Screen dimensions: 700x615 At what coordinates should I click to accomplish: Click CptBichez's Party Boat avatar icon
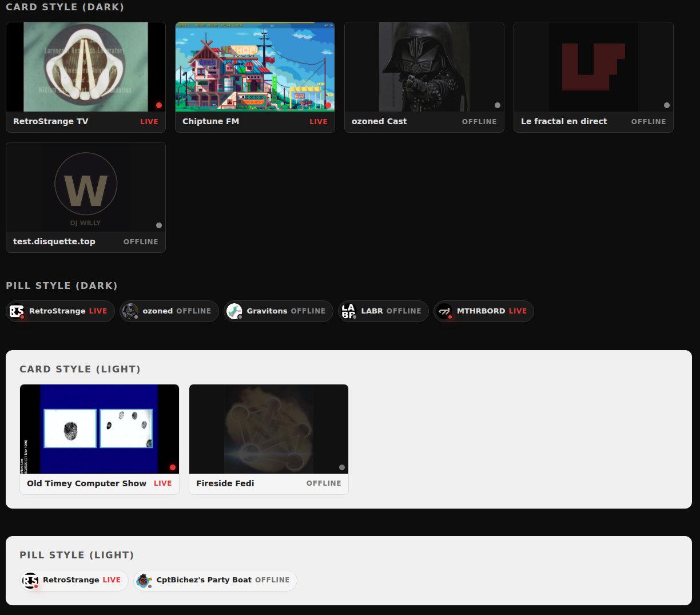tap(144, 581)
